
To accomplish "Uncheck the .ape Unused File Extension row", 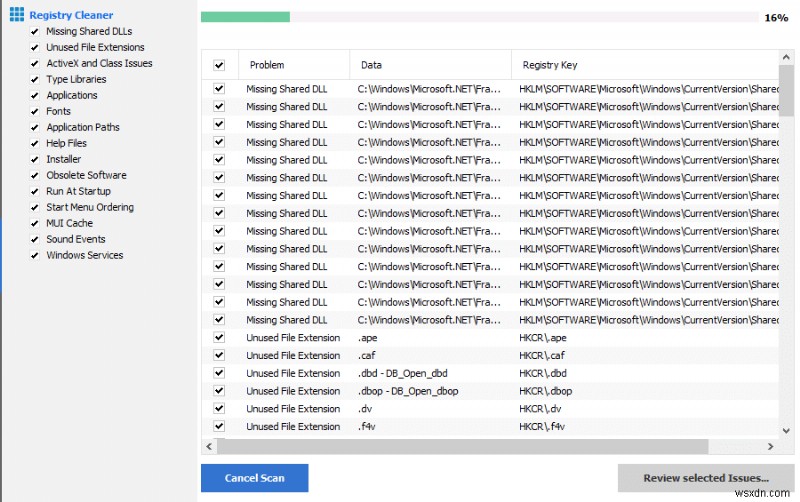I will (x=219, y=337).
